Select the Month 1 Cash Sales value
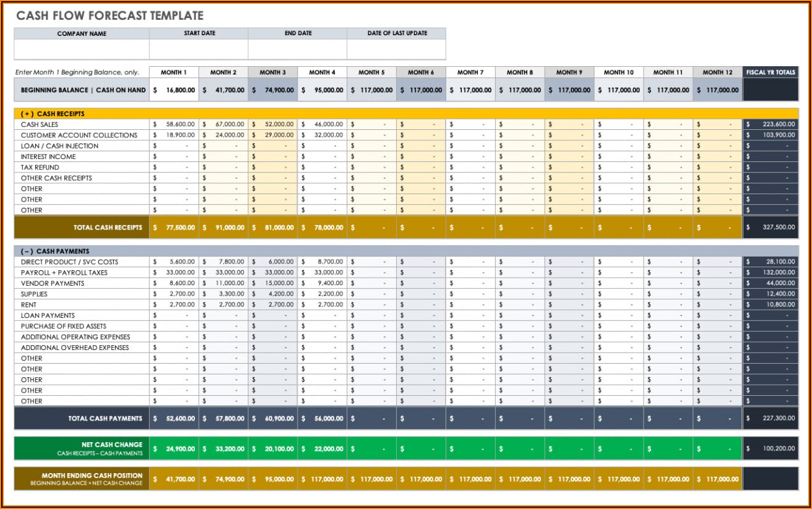 174,124
